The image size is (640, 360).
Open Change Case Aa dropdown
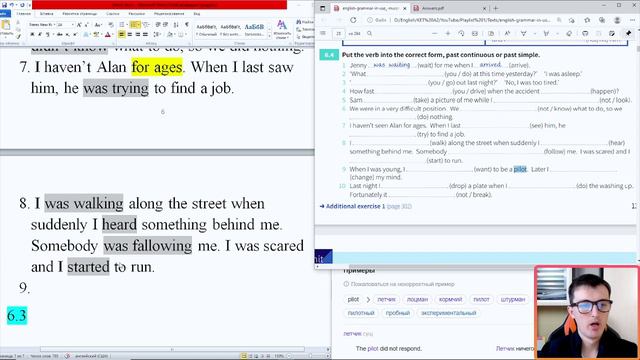98,25
